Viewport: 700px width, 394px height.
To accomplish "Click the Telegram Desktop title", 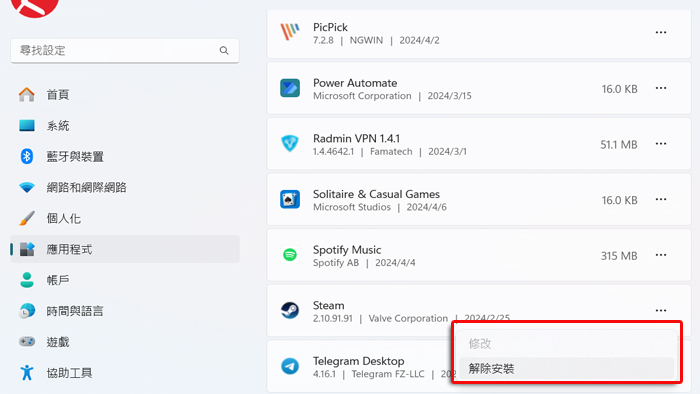I will click(358, 361).
